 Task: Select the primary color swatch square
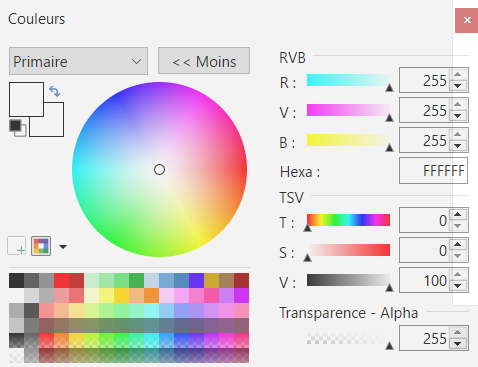pyautogui.click(x=26, y=99)
